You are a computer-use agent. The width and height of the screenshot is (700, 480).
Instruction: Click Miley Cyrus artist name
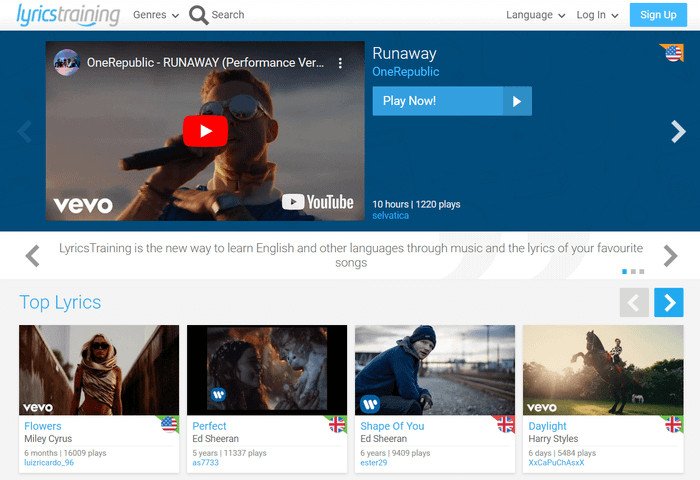coord(48,439)
